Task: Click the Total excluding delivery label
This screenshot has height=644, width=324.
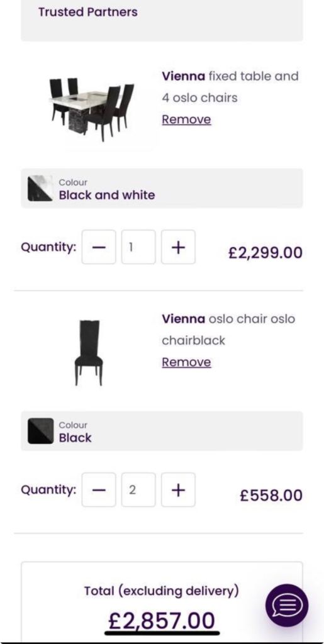Action: click(162, 591)
